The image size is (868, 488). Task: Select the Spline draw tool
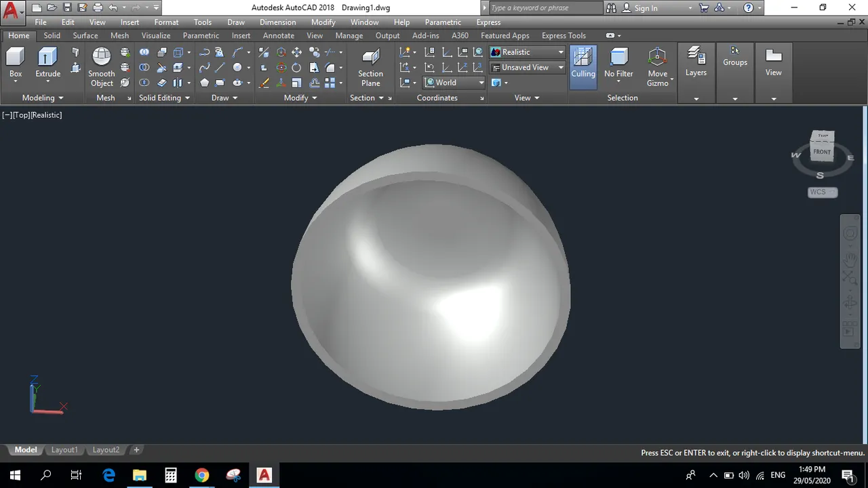pyautogui.click(x=204, y=68)
